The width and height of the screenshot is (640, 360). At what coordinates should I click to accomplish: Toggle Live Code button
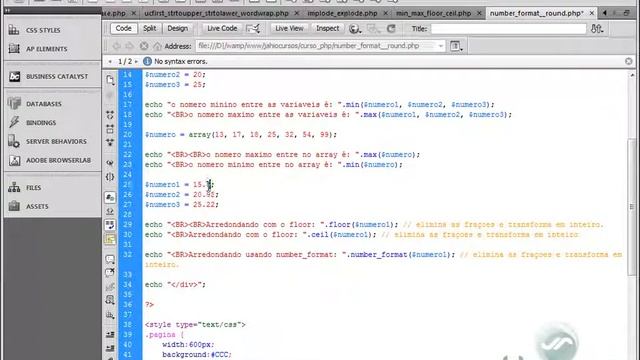click(x=222, y=29)
